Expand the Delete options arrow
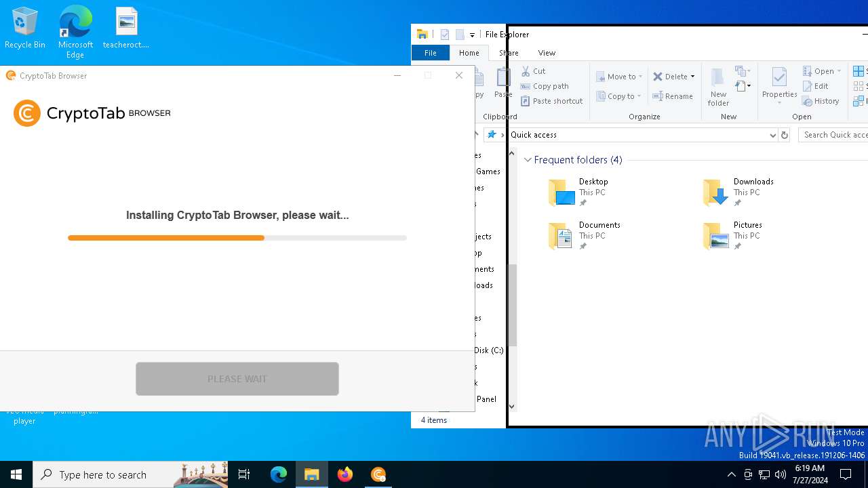The image size is (868, 488). click(x=692, y=77)
